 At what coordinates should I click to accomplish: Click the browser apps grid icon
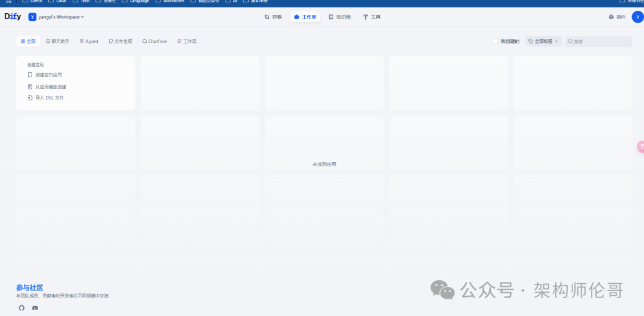8,2
